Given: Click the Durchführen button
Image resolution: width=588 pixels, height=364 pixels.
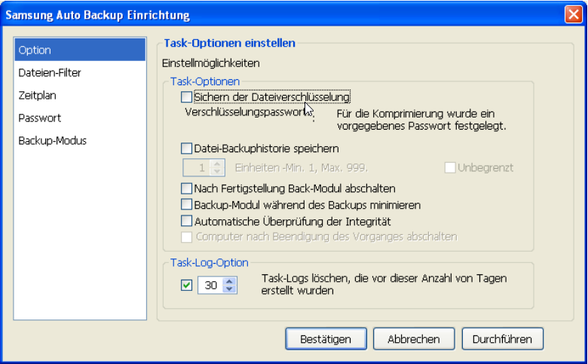Looking at the screenshot, I should [x=503, y=339].
